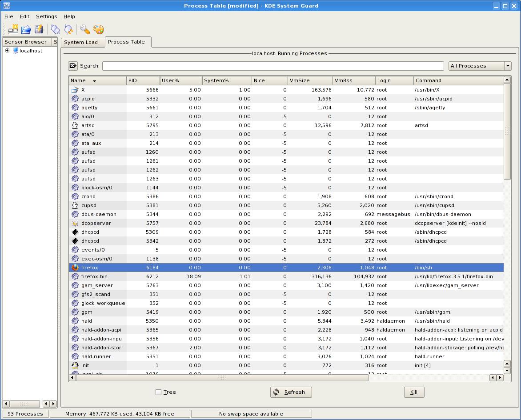Click the memory usage status bar text
The width and height of the screenshot is (521, 420).
(120, 414)
